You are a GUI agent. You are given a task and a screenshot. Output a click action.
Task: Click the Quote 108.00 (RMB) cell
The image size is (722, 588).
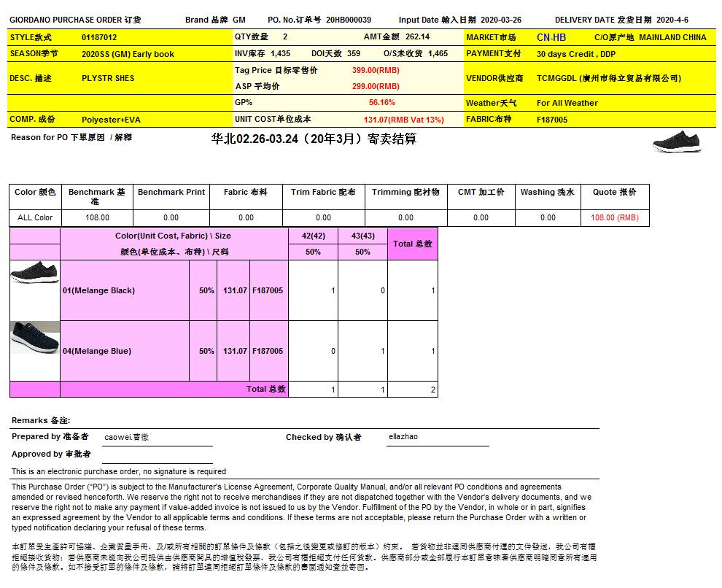614,217
